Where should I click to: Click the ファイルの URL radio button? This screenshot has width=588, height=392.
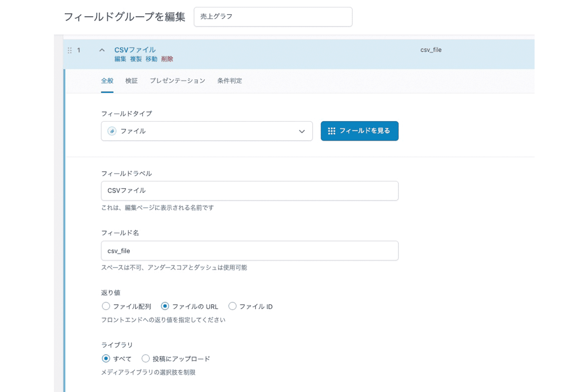(165, 306)
